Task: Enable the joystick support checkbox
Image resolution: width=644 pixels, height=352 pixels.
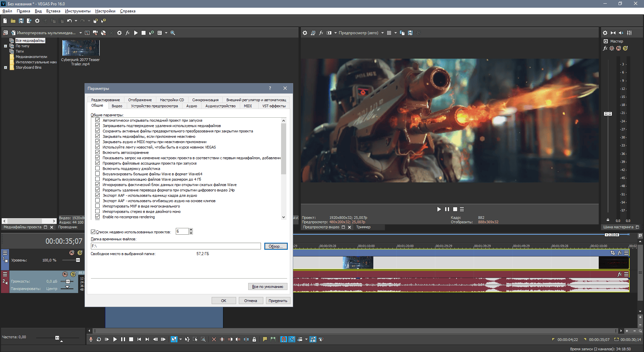Action: [98, 169]
